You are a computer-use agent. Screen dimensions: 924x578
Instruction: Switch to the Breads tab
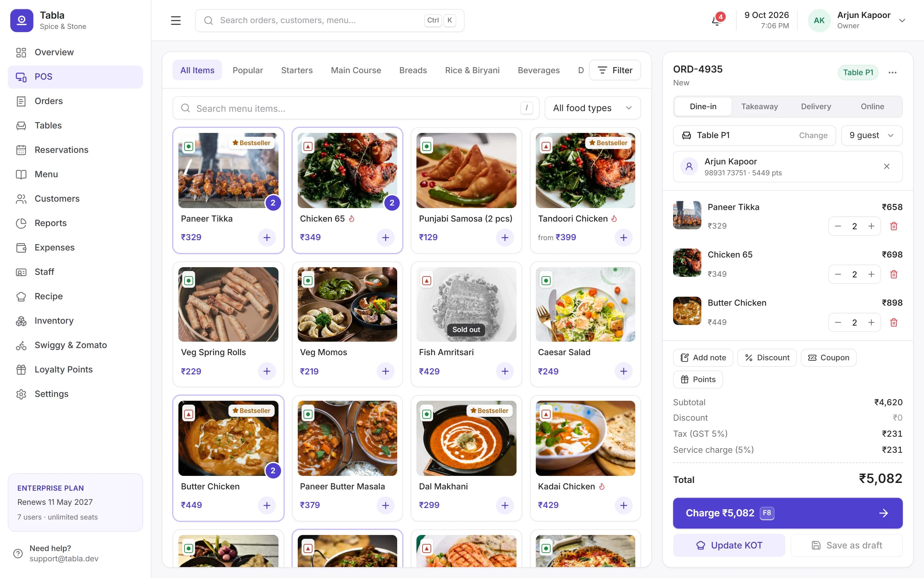pyautogui.click(x=413, y=70)
